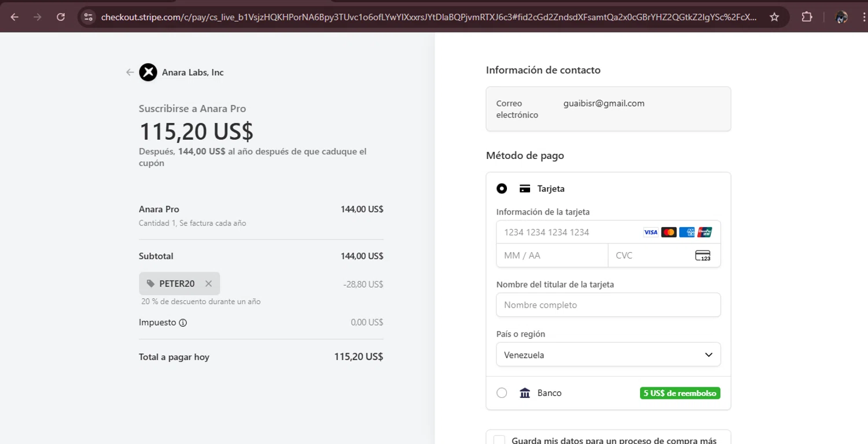The width and height of the screenshot is (868, 444).
Task: Click the 115,20 US$ headline price
Action: (196, 132)
